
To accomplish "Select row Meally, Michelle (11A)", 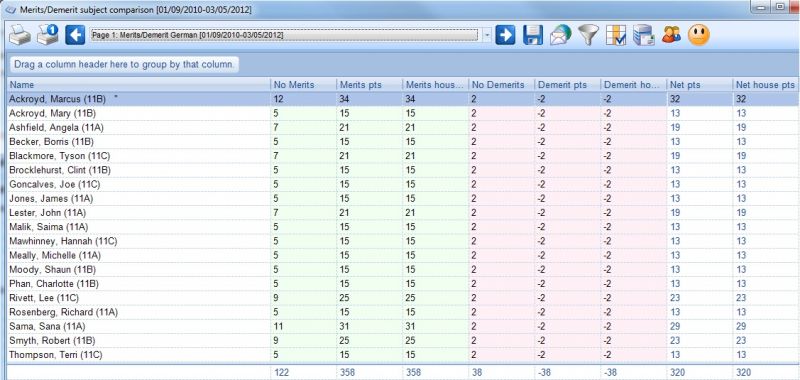I will coord(403,255).
